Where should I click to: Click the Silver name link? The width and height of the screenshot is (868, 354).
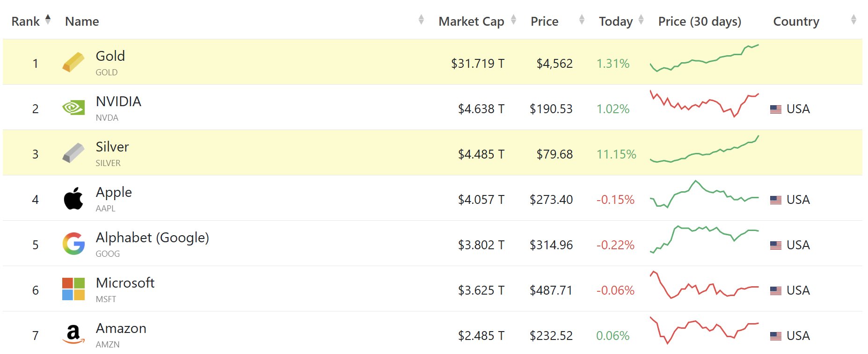(x=112, y=147)
